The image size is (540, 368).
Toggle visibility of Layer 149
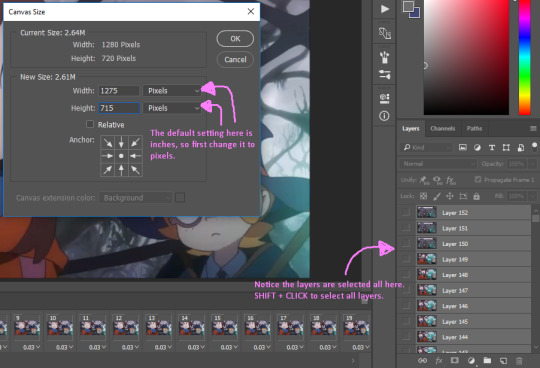click(x=406, y=259)
